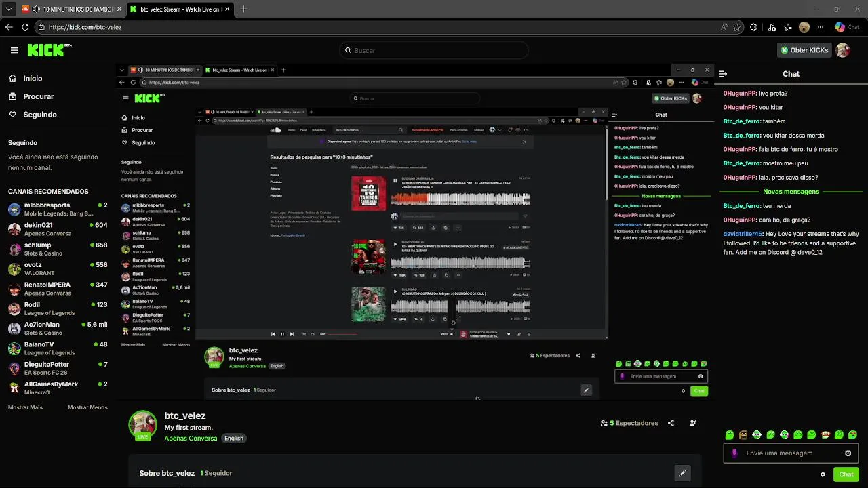This screenshot has width=868, height=488.
Task: Open Copilot Chat in browser toolbar
Action: (x=848, y=27)
